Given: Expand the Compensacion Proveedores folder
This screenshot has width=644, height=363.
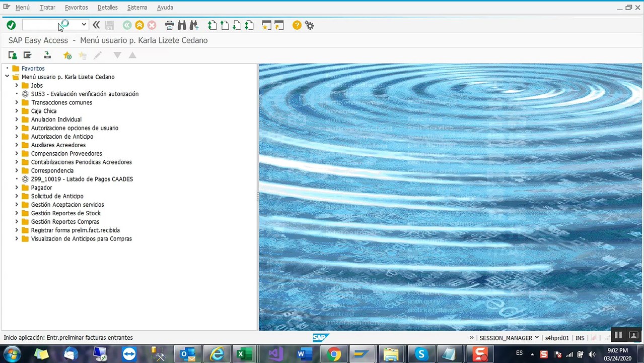Looking at the screenshot, I should click(x=17, y=153).
